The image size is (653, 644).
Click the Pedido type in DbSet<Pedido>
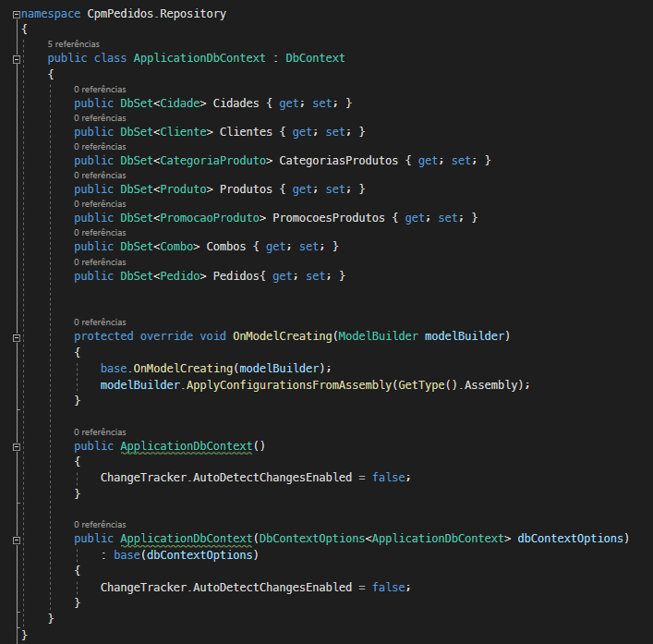pos(180,276)
